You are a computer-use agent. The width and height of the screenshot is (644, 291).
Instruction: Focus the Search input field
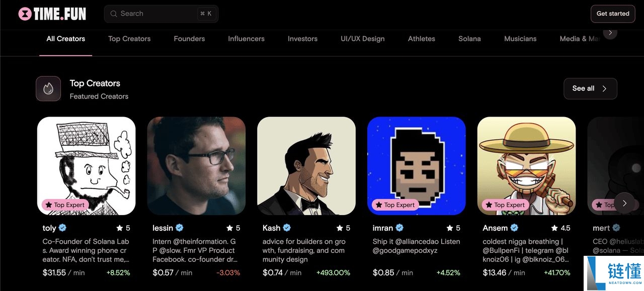[161, 14]
